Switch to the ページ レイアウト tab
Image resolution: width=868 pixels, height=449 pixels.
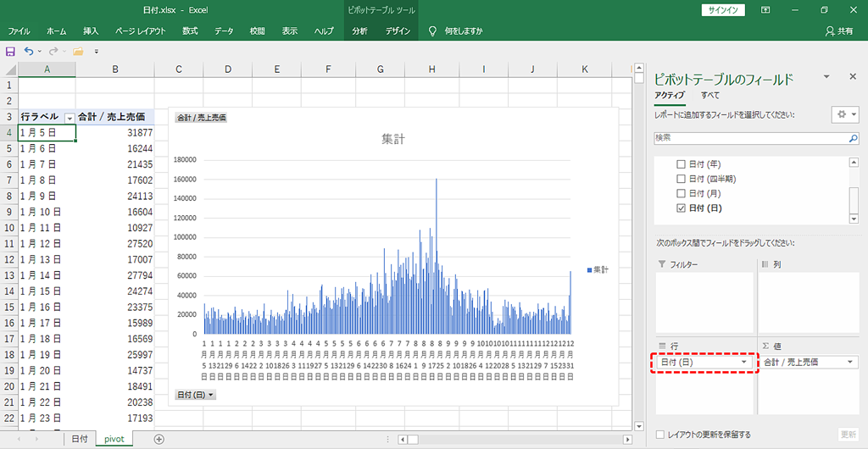pos(140,31)
